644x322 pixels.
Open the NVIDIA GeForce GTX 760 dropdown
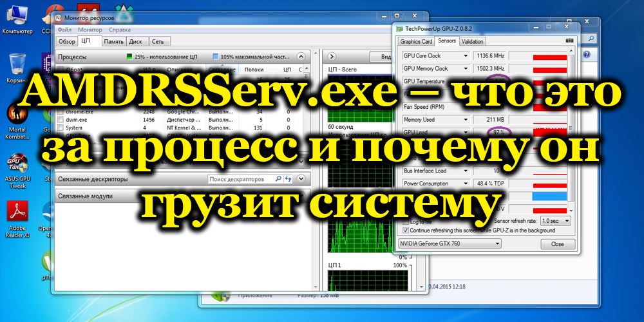tap(450, 244)
